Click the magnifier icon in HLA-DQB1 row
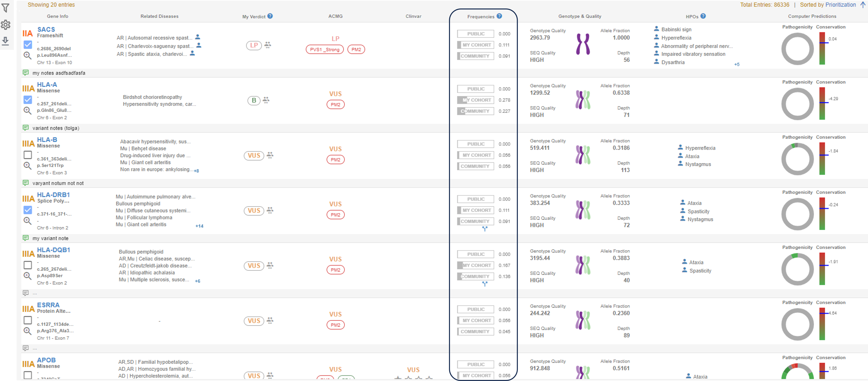868x381 pixels. pos(27,276)
